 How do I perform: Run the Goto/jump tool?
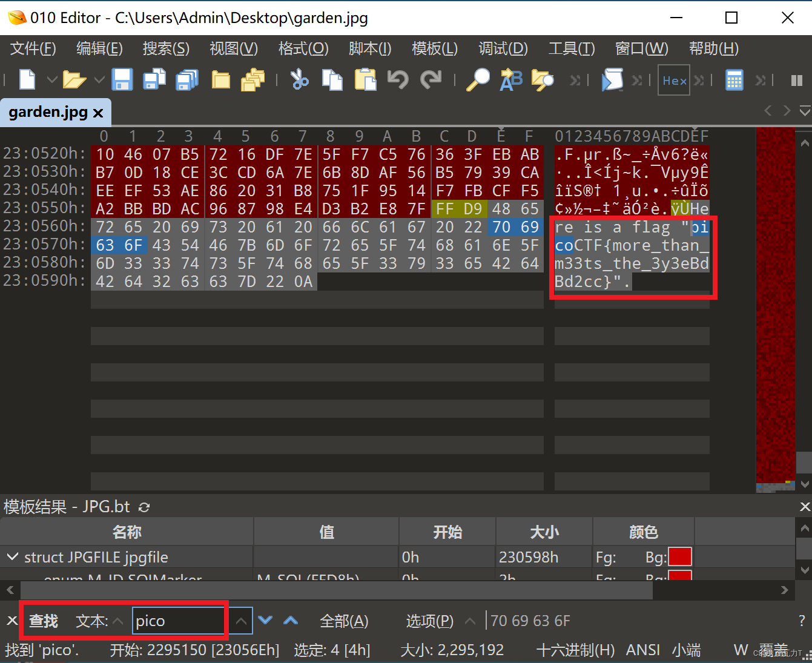542,79
